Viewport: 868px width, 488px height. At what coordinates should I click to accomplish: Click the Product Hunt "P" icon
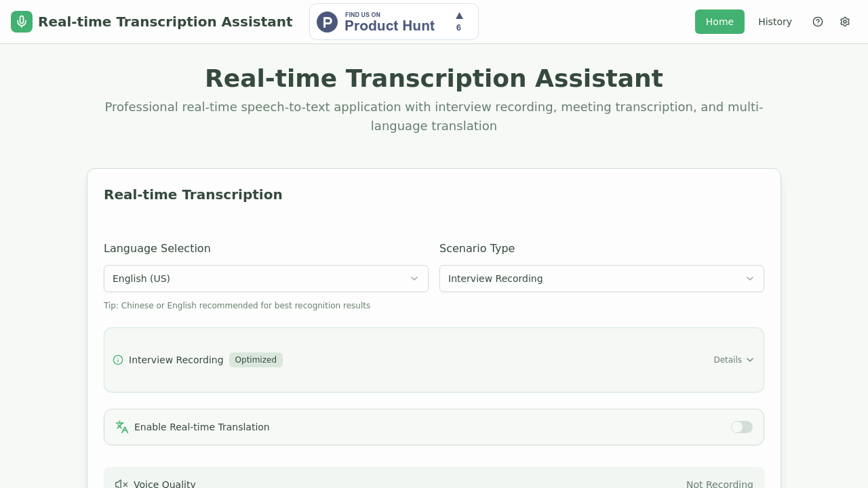coord(327,21)
